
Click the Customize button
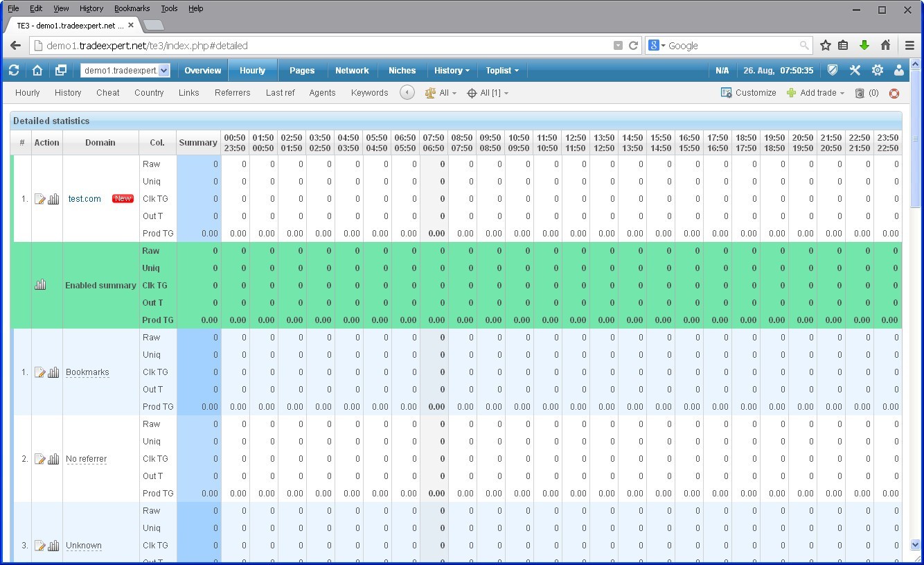point(748,93)
